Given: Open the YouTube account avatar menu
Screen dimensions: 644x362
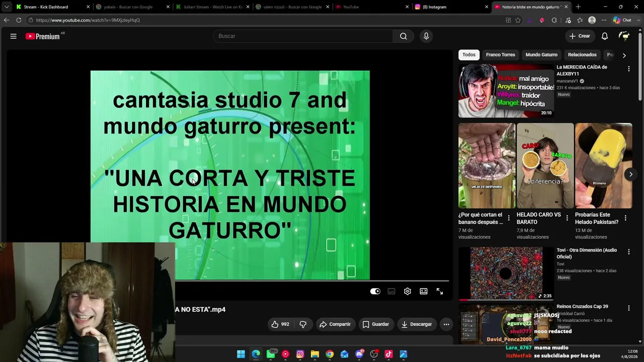Looking at the screenshot, I should (624, 36).
